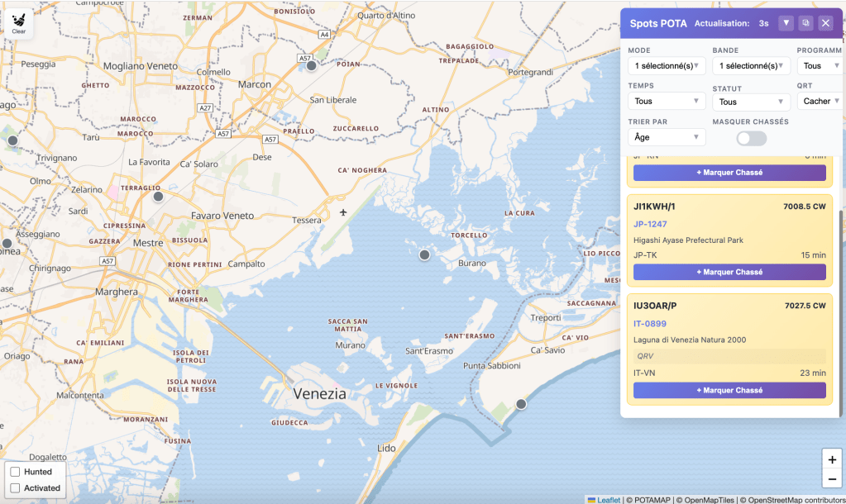The height and width of the screenshot is (504, 846).
Task: Zoom out the map with minus button
Action: (x=832, y=479)
